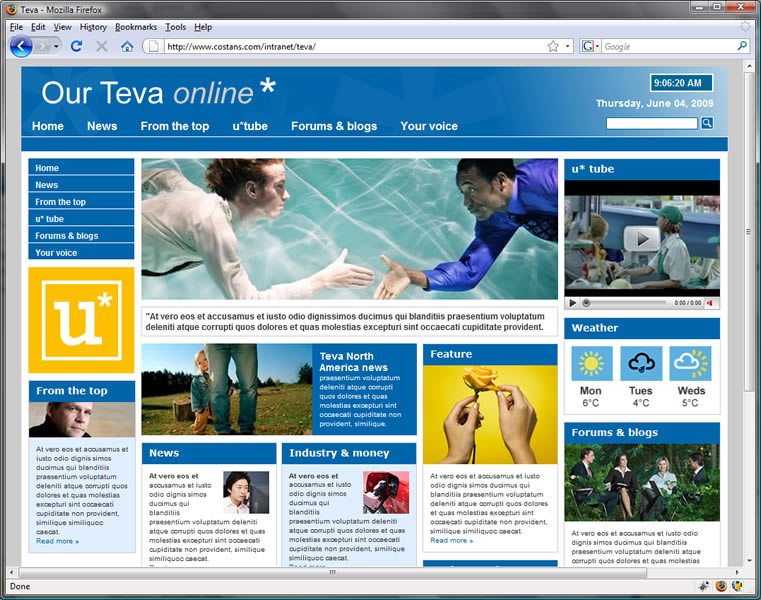Click the Industry & money fuel thumbnail

click(x=386, y=492)
